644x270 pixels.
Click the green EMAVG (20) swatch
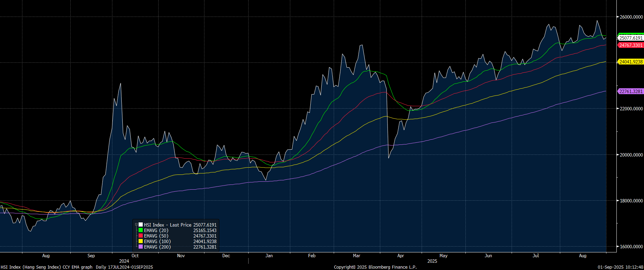click(141, 230)
